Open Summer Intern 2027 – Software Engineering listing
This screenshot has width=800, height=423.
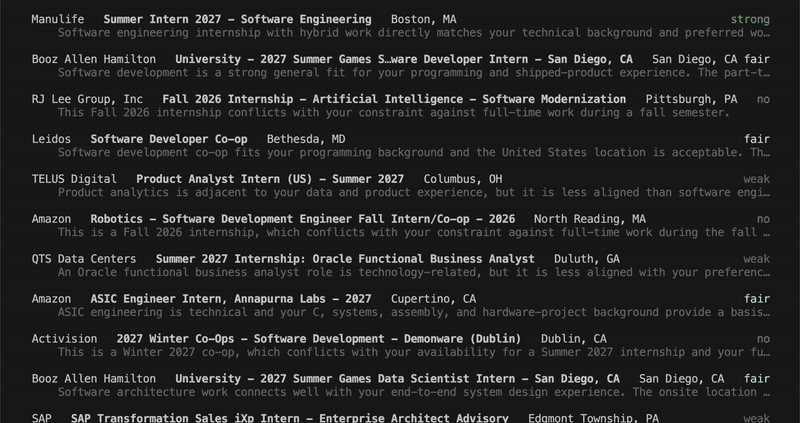pos(237,19)
